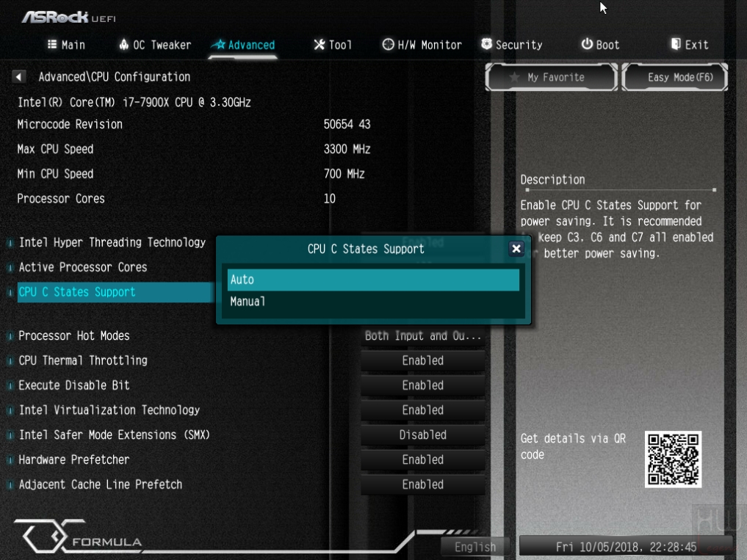Select Intel Hyper Threading Technology row
This screenshot has width=747, height=560.
click(112, 242)
